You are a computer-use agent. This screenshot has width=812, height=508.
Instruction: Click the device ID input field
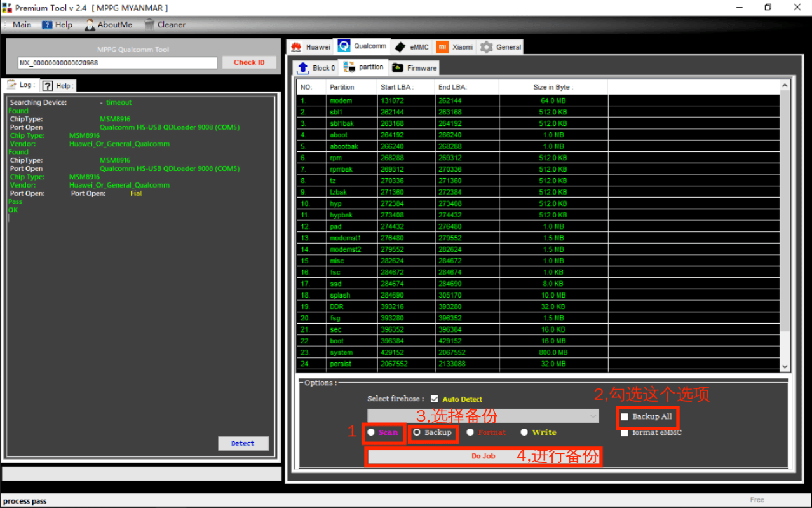tap(118, 63)
